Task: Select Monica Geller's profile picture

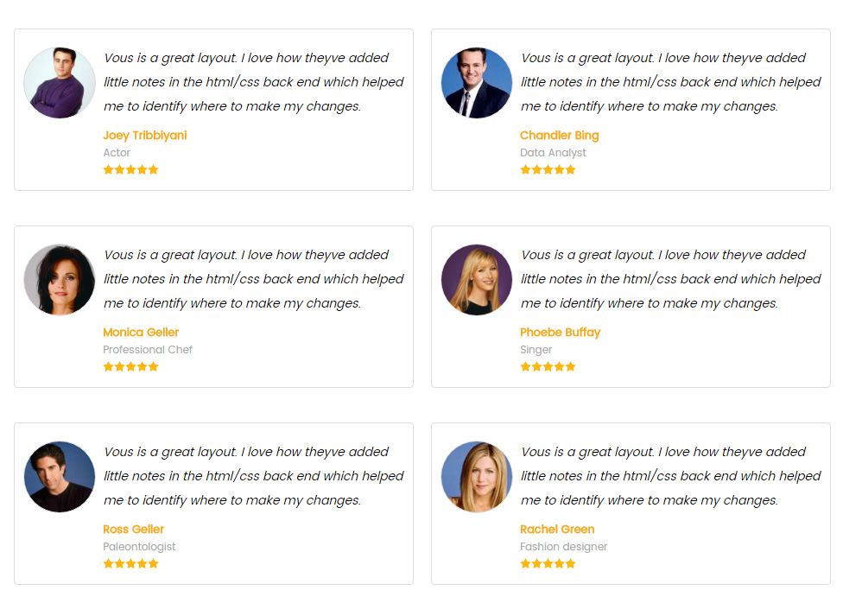Action: pyautogui.click(x=59, y=279)
